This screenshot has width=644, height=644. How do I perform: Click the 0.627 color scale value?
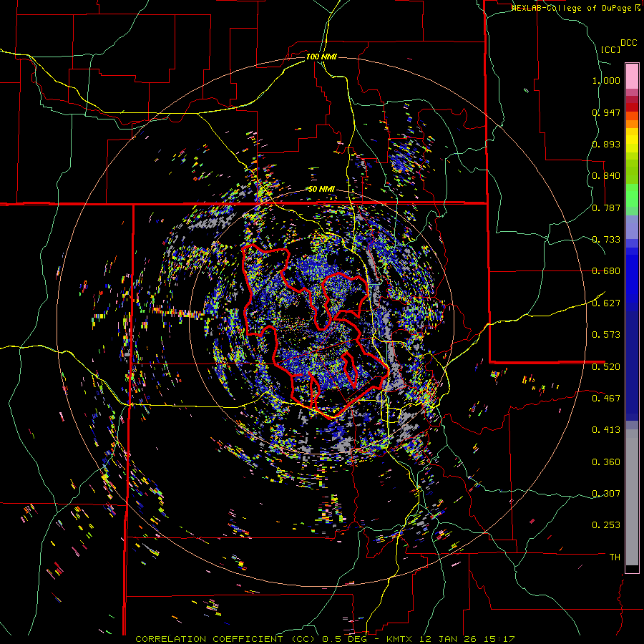click(x=606, y=303)
